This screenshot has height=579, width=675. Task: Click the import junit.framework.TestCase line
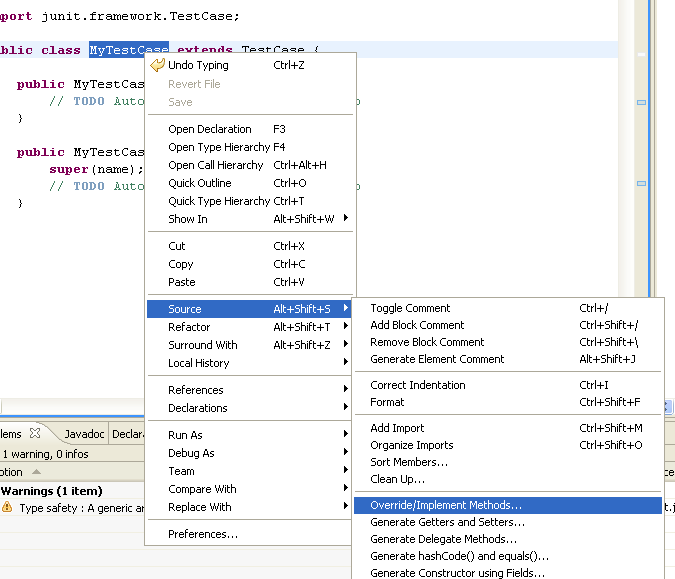click(119, 16)
